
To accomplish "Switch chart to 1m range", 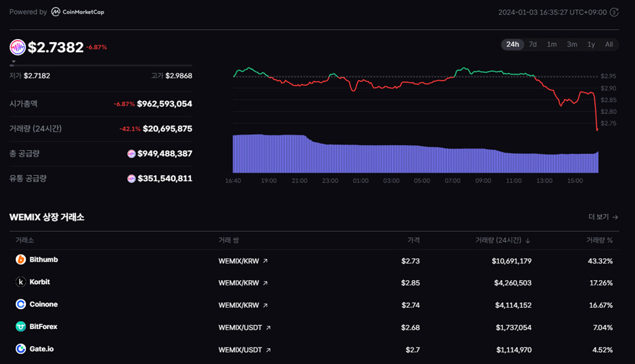I will pyautogui.click(x=552, y=44).
